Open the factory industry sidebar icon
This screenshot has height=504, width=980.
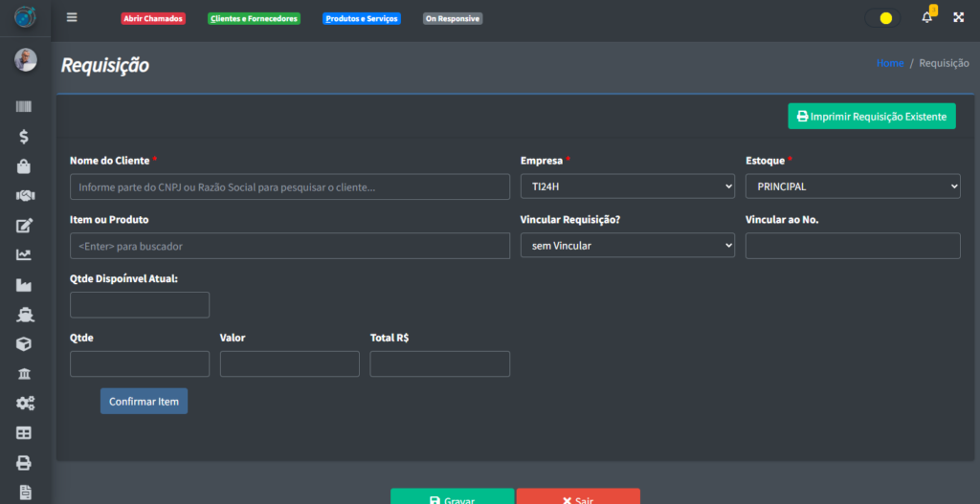25,284
